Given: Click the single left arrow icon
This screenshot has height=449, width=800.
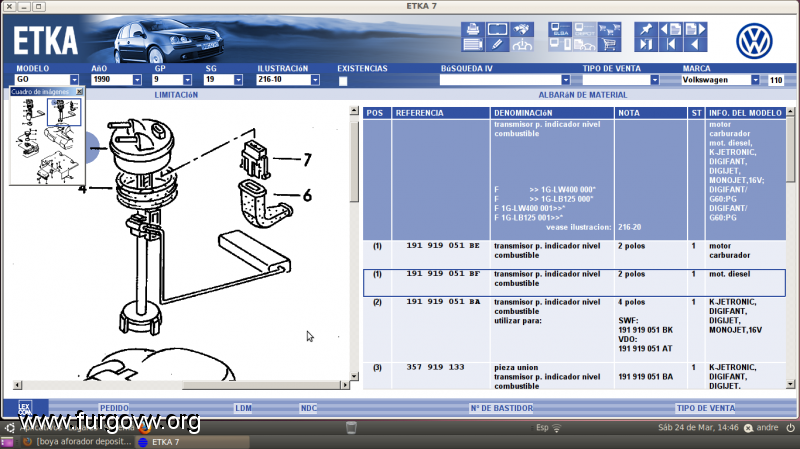Looking at the screenshot, I should click(695, 45).
